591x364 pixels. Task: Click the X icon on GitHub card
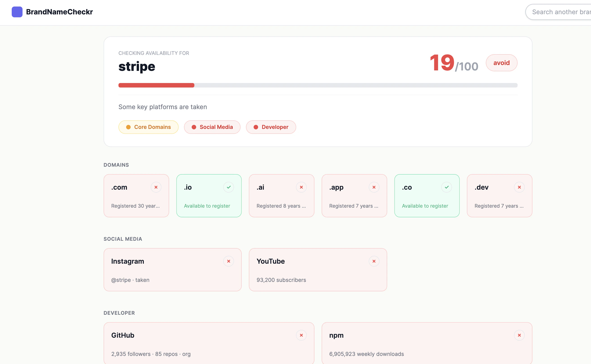(301, 335)
